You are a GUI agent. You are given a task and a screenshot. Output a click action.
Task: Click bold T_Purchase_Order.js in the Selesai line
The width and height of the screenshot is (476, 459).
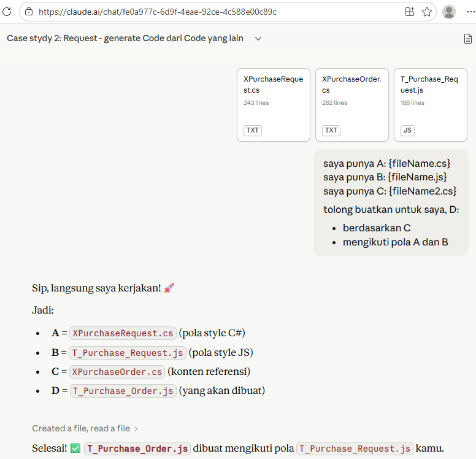pos(137,449)
